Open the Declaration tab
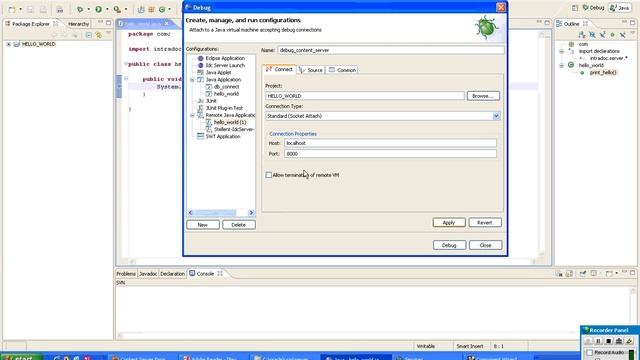640x360 pixels. click(x=172, y=273)
